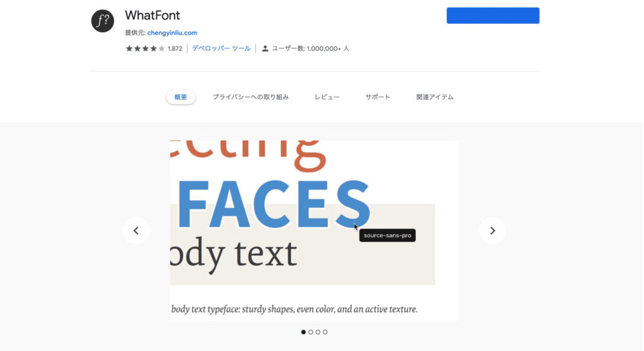The width and height of the screenshot is (644, 351).
Task: Open the 1,872 ratings count
Action: point(175,48)
